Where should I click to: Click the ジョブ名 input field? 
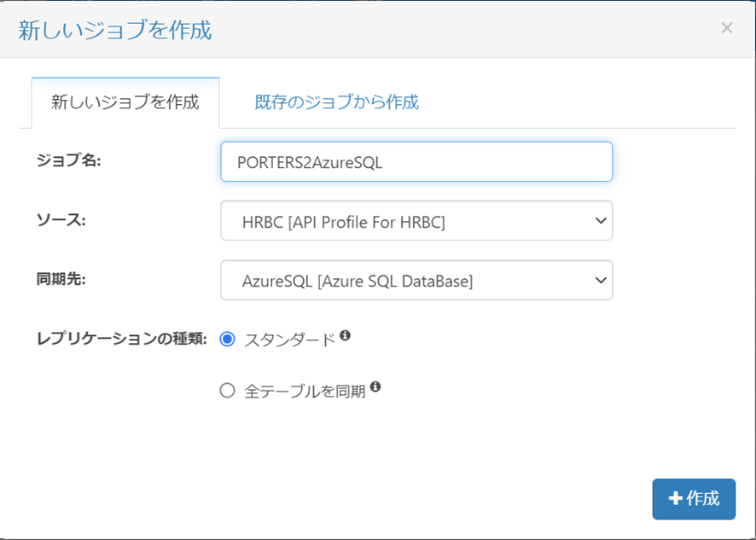[416, 161]
